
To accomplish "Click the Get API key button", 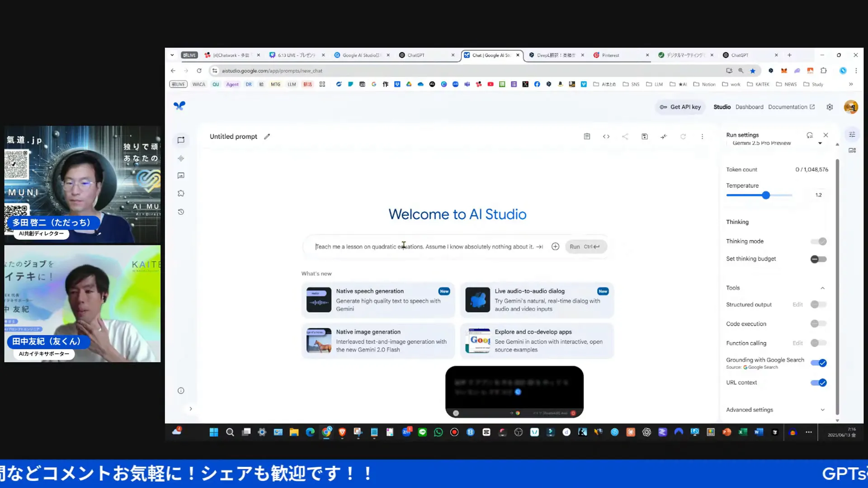I will (680, 107).
